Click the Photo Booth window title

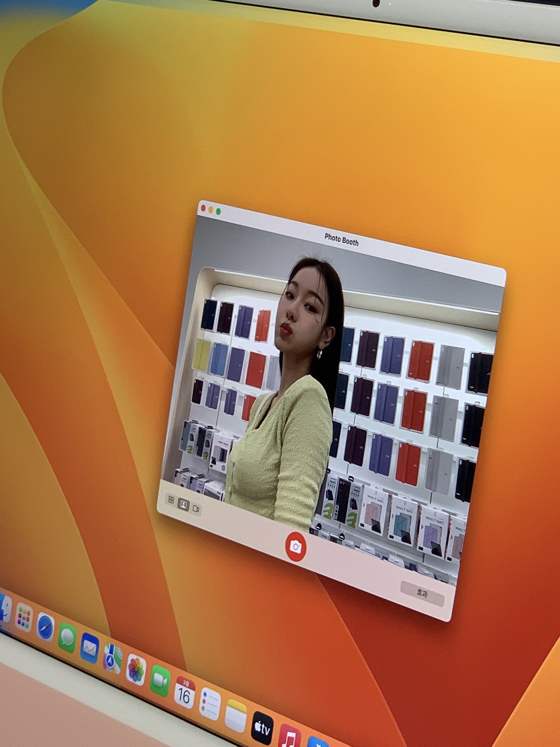pyautogui.click(x=341, y=239)
